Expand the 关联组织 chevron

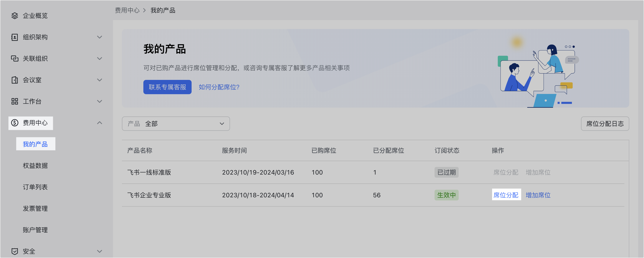(x=100, y=58)
